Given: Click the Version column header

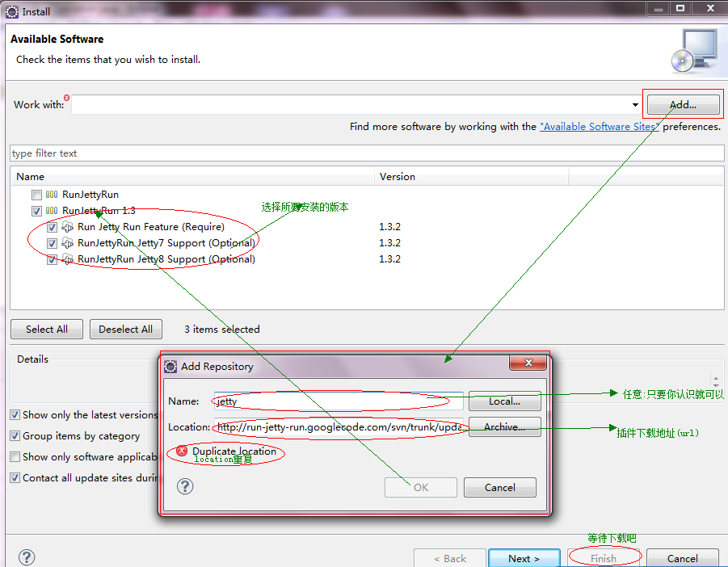Looking at the screenshot, I should tap(472, 177).
